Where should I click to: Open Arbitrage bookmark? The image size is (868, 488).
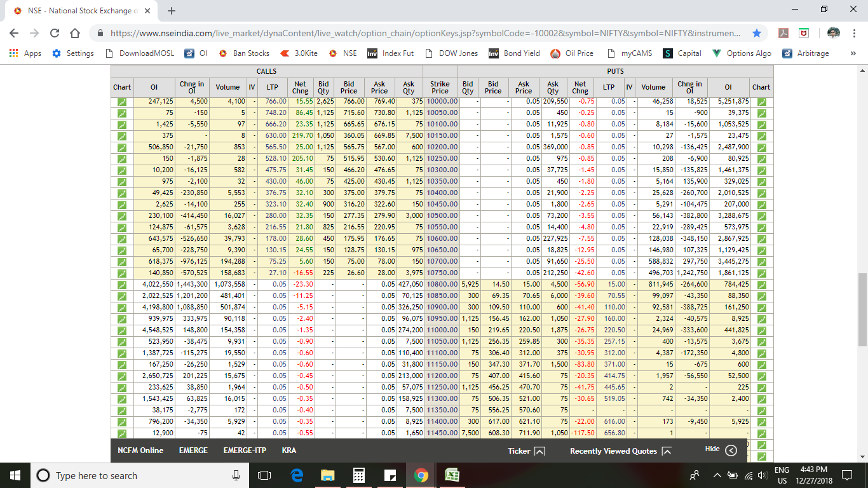(806, 53)
